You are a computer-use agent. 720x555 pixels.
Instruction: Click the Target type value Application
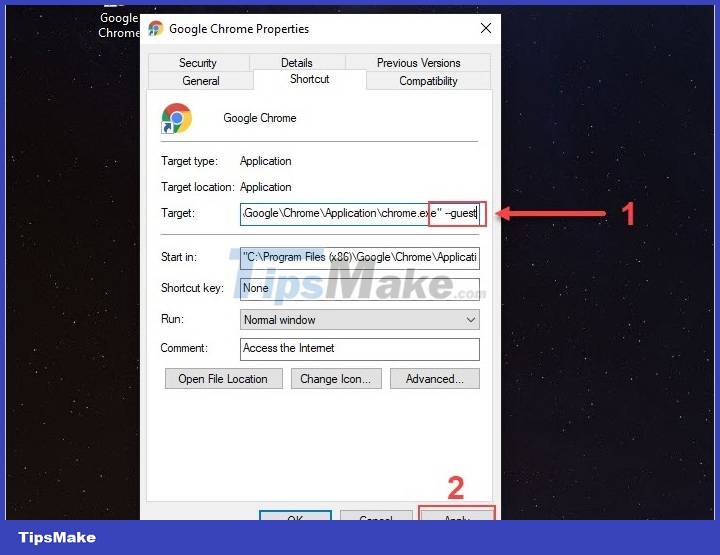click(x=265, y=161)
